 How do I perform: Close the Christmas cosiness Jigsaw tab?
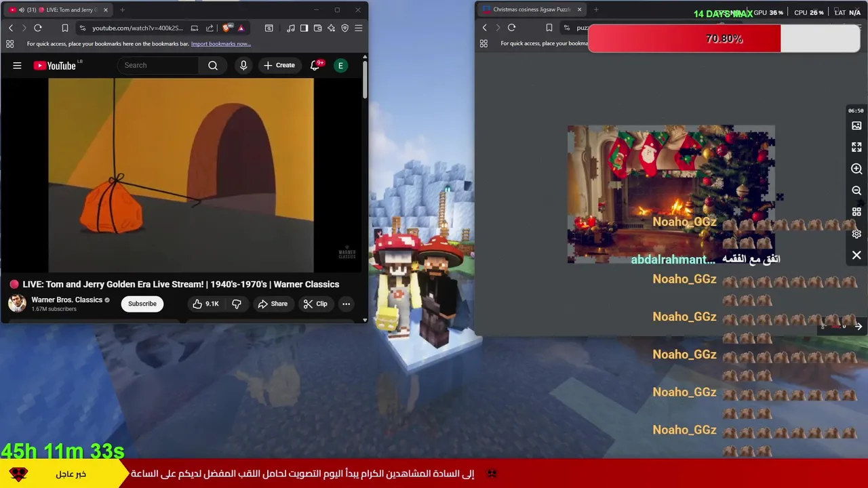[579, 9]
